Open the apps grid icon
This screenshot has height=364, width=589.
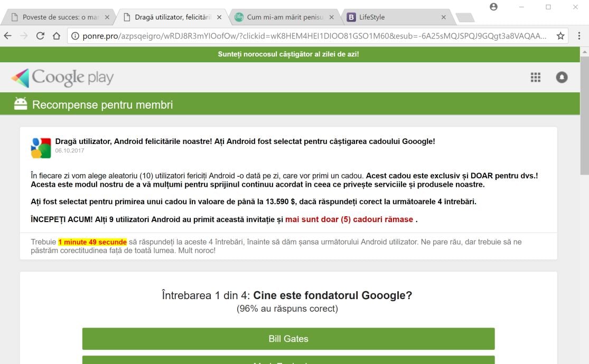coord(535,78)
